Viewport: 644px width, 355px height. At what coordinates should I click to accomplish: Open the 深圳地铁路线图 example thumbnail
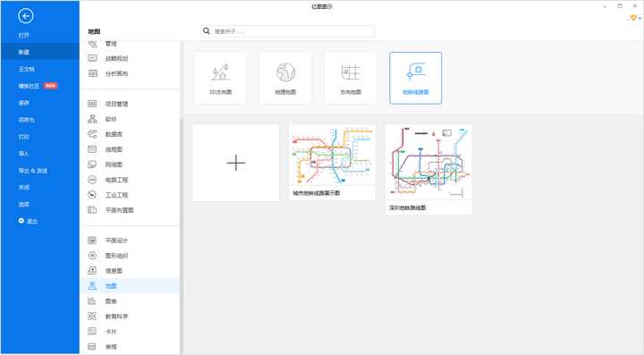coord(428,170)
